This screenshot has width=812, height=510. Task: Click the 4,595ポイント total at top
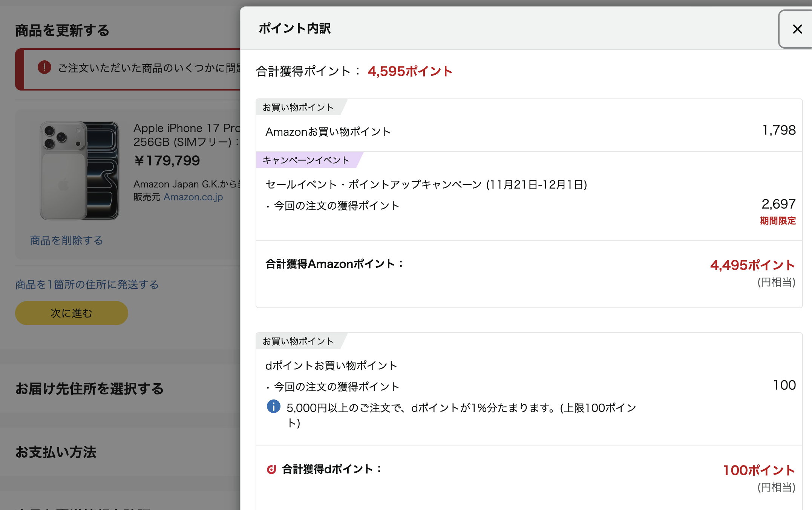point(410,71)
